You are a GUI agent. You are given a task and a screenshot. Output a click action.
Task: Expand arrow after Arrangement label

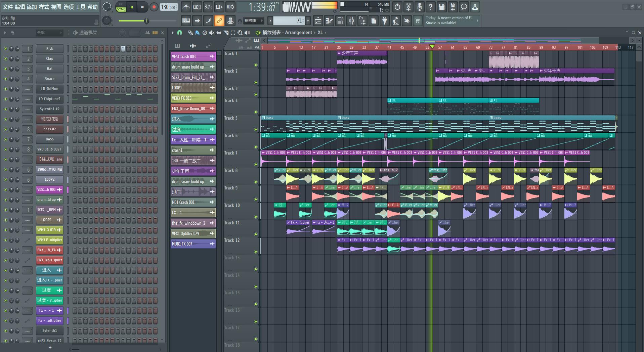point(315,33)
